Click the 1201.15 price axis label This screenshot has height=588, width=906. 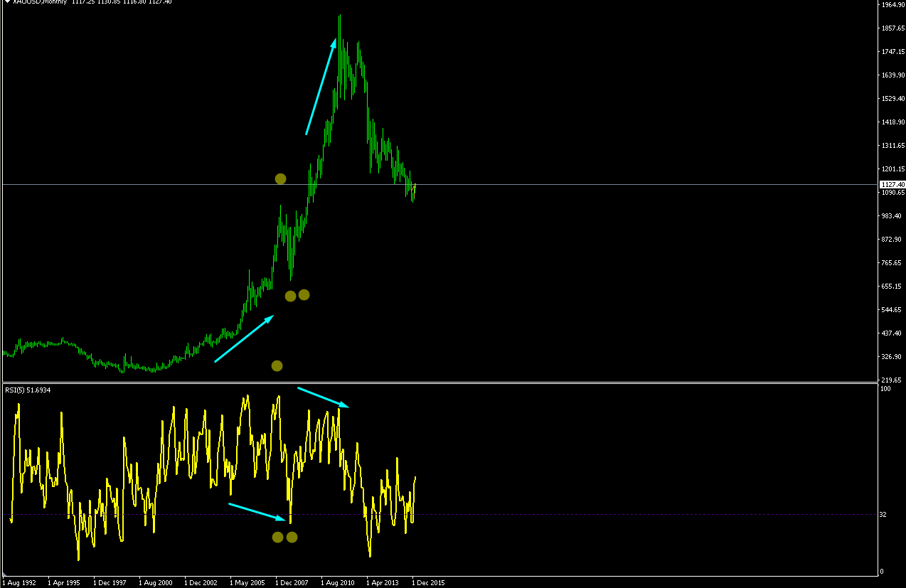click(892, 169)
